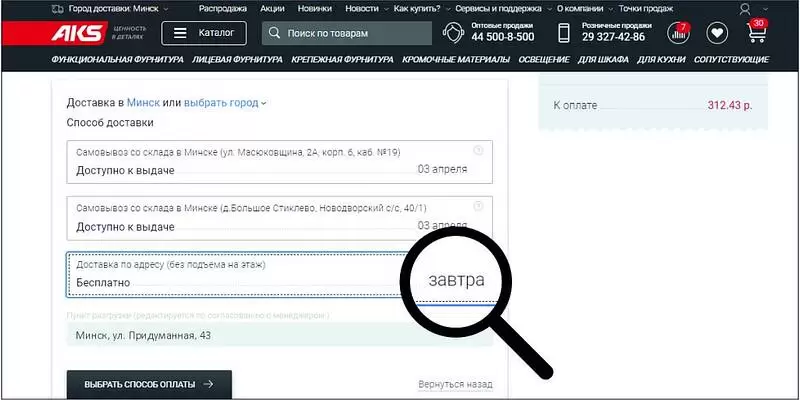Click the user account icon
This screenshot has height=400, width=800.
744,8
